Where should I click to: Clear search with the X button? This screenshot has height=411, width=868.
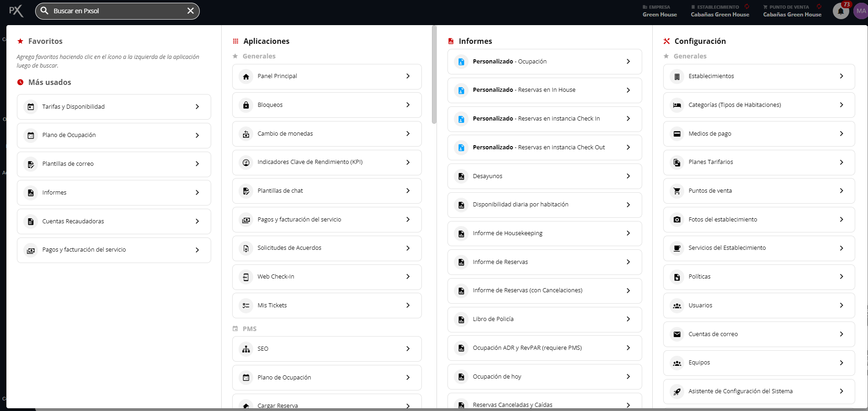[191, 11]
